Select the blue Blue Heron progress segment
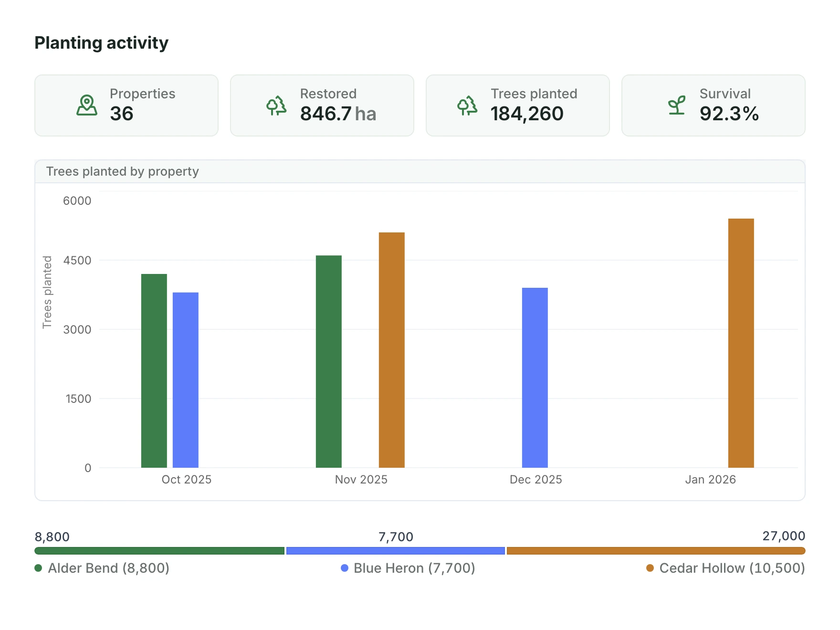Image resolution: width=840 pixels, height=630 pixels. pyautogui.click(x=396, y=551)
